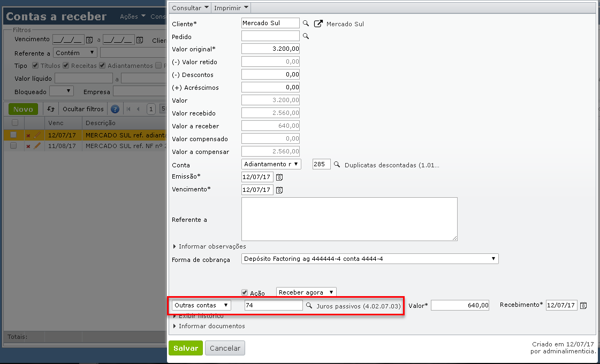Select MERCADO SUL ref. NF row text
This screenshot has height=364, width=600.
tap(126, 146)
